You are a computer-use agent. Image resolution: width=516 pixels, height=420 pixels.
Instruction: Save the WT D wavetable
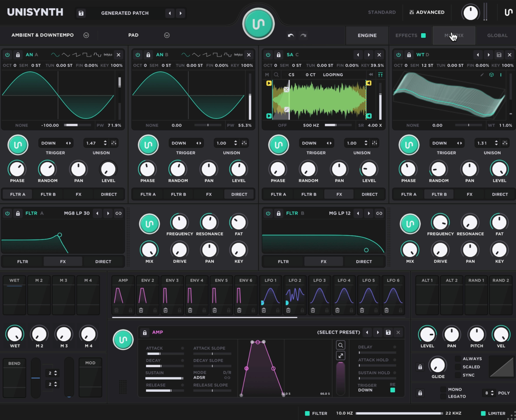point(499,55)
